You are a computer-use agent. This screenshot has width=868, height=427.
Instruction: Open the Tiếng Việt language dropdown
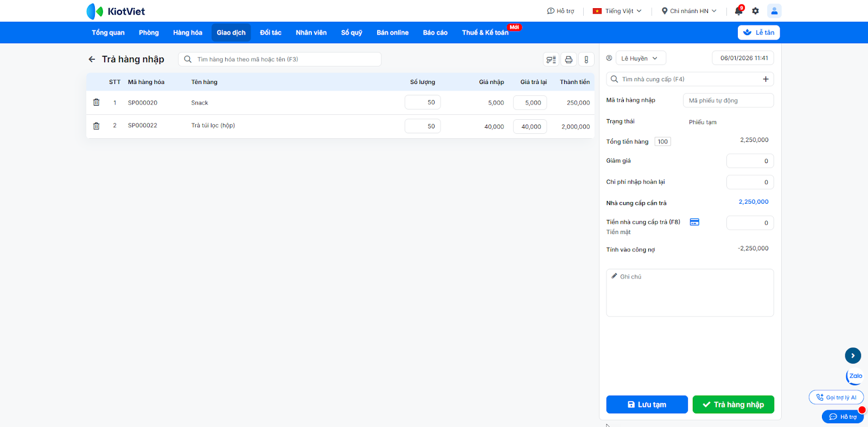pos(617,11)
